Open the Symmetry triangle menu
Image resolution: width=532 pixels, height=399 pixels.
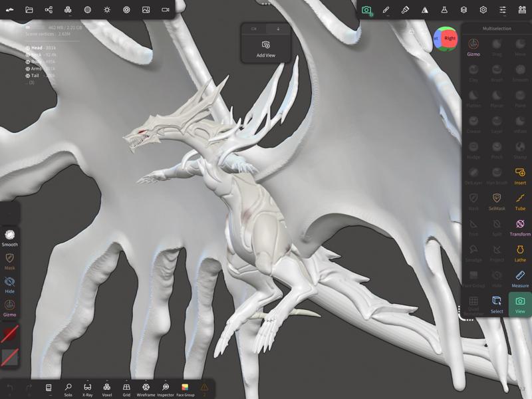425,10
